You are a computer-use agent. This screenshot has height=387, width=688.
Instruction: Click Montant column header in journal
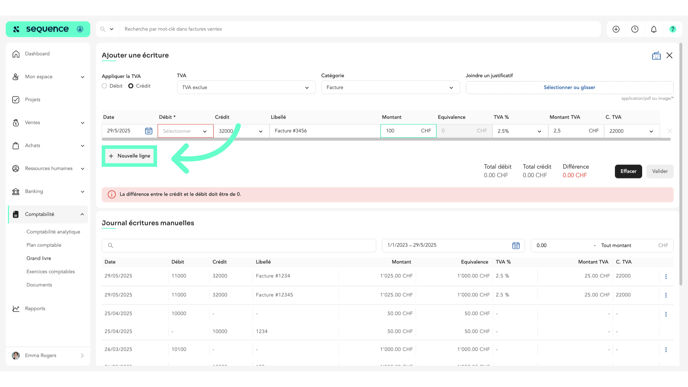click(401, 262)
